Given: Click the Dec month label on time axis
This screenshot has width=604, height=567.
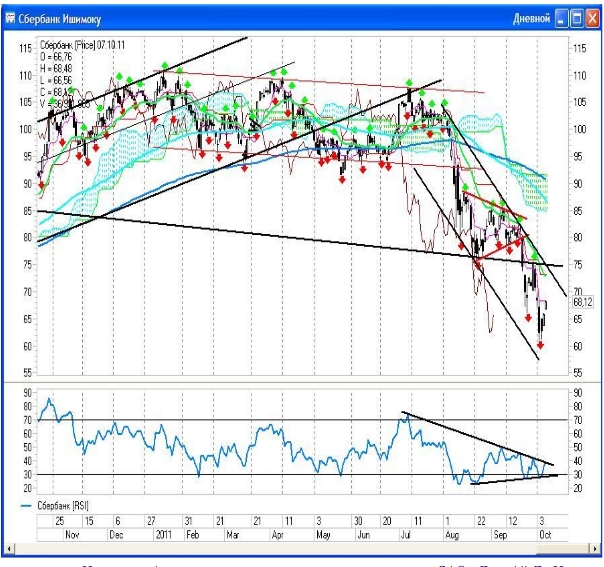Looking at the screenshot, I should 116,535.
